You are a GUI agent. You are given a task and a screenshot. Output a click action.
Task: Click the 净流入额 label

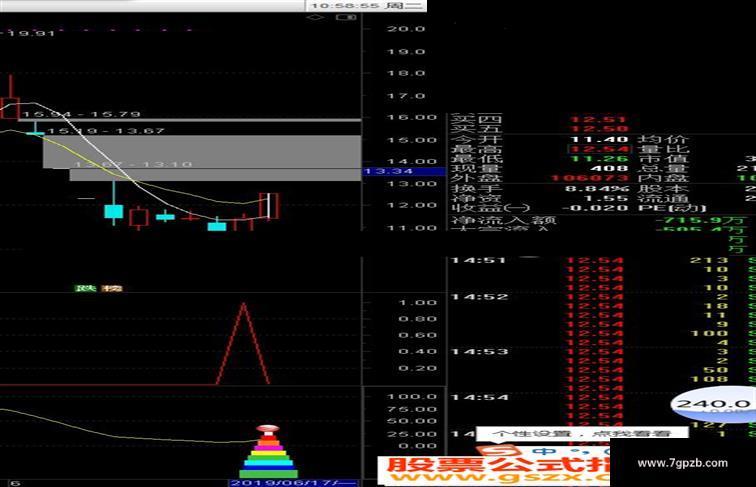[x=504, y=220]
